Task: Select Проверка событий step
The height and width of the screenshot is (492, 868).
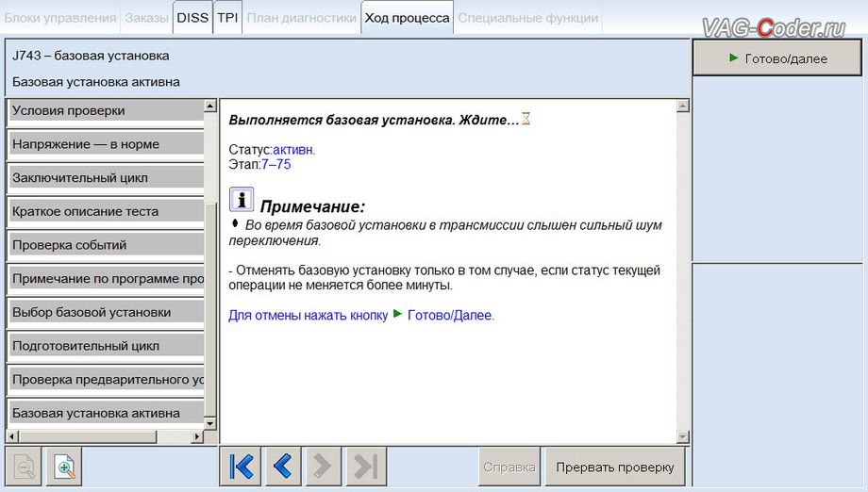Action: (x=106, y=245)
